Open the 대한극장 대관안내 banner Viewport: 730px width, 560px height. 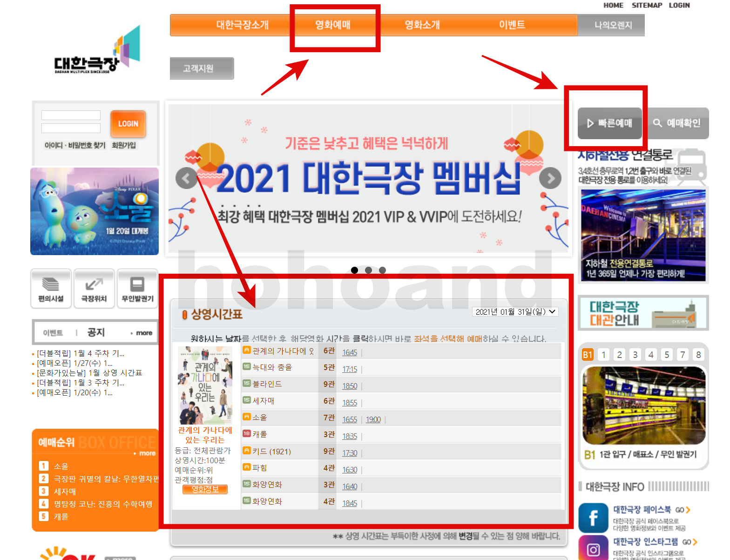click(x=643, y=313)
